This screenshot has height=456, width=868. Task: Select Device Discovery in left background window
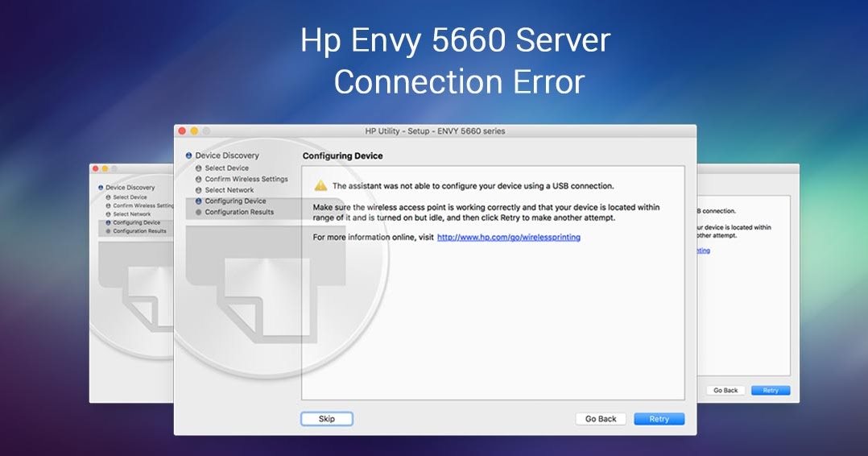(x=126, y=187)
